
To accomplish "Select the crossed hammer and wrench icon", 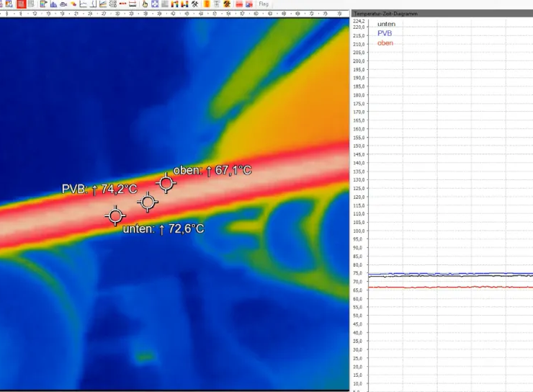I will (x=194, y=4).
